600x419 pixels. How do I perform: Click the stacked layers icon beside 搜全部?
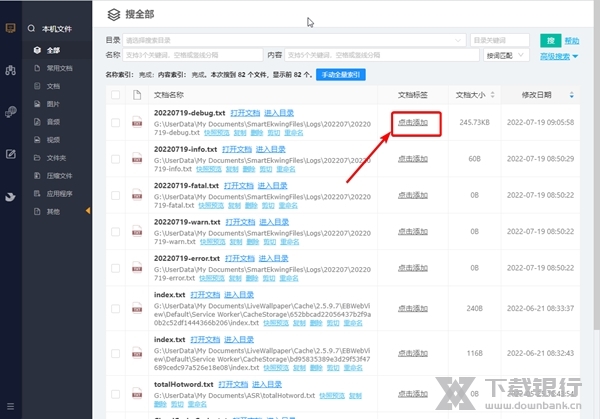pyautogui.click(x=114, y=15)
